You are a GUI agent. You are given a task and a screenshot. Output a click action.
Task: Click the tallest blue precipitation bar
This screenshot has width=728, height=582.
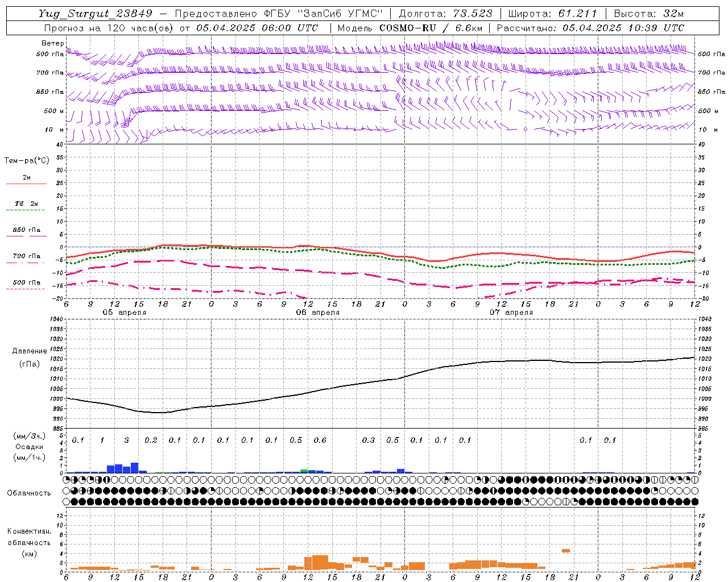[x=135, y=468]
